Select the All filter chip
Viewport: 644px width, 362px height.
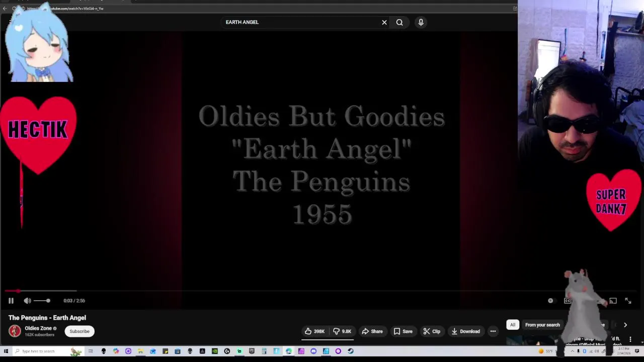[x=513, y=325]
